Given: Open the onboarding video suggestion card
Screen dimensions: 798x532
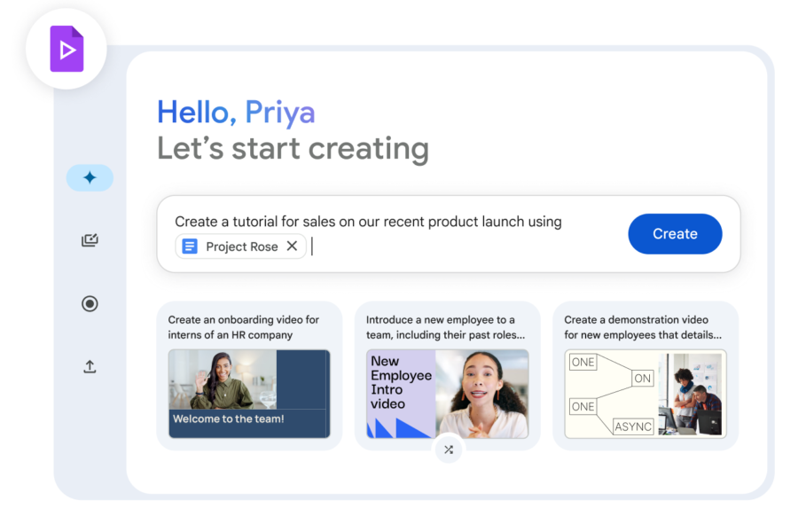Looking at the screenshot, I should [x=249, y=375].
